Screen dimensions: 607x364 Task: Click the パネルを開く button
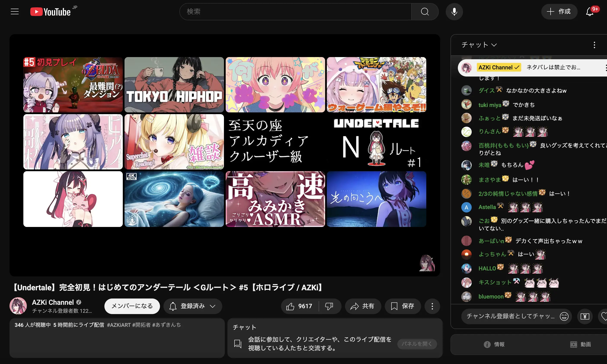[417, 344]
